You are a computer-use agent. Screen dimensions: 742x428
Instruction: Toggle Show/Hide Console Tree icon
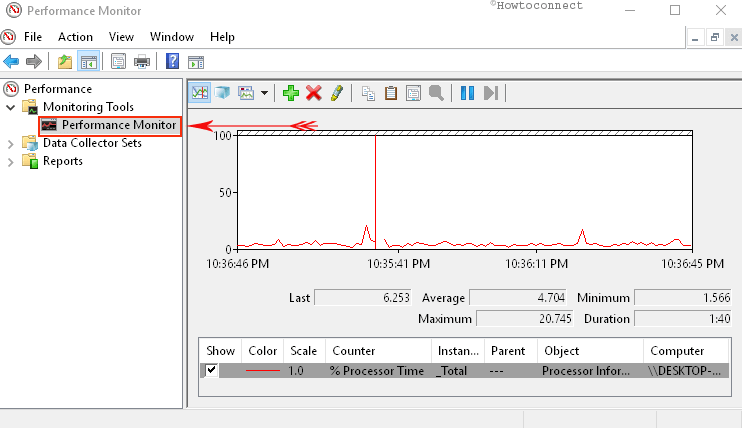(88, 62)
